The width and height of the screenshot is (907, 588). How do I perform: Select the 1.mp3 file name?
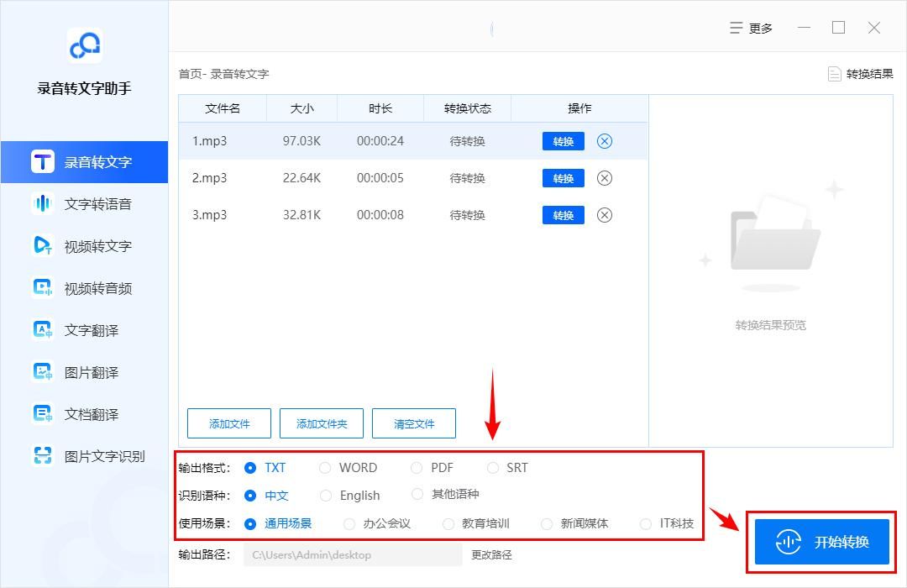click(209, 141)
